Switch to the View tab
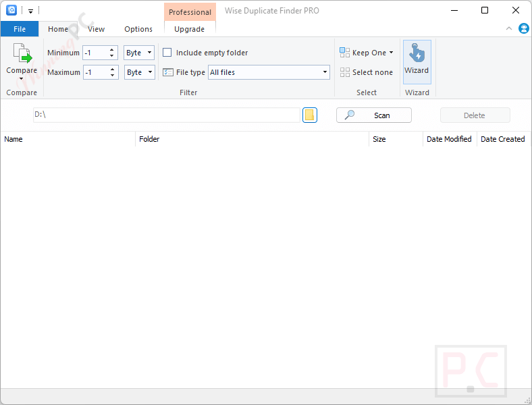This screenshot has height=405, width=532. [x=96, y=29]
